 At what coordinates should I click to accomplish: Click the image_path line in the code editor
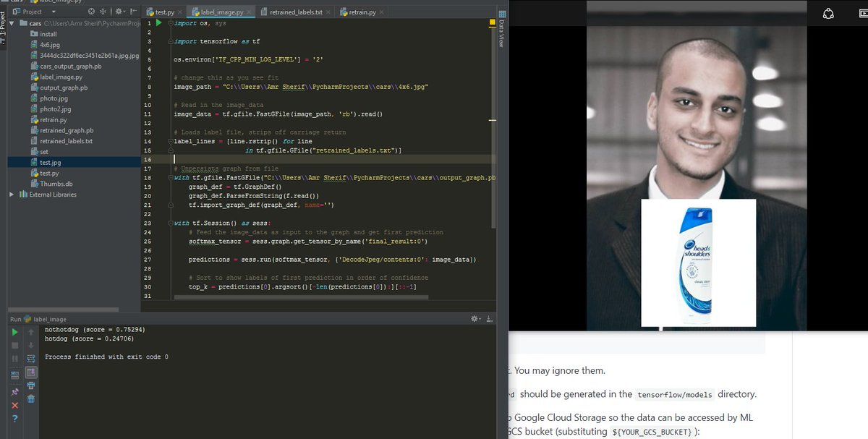301,87
